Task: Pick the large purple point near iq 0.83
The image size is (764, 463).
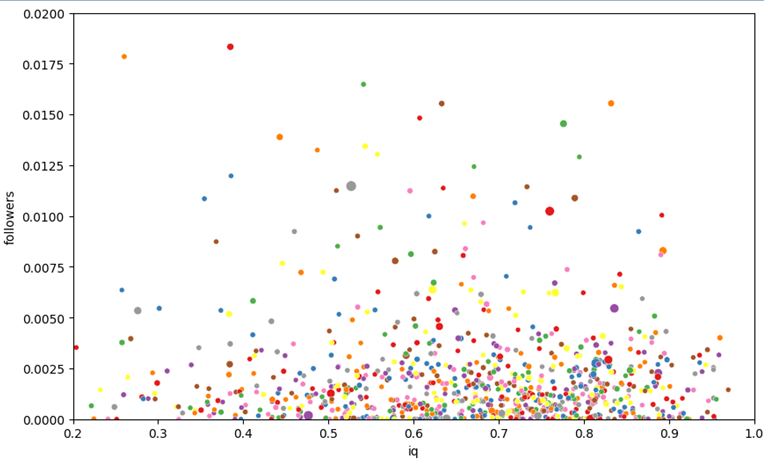Action: 614,308
